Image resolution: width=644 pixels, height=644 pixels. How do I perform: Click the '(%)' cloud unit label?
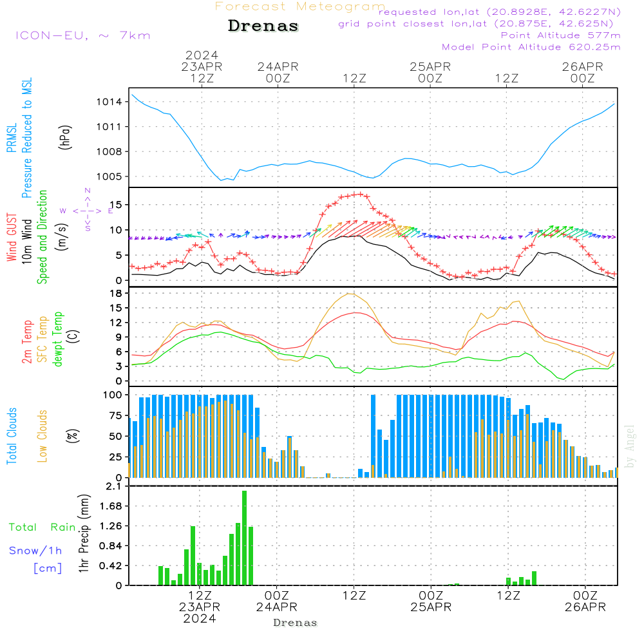pos(72,436)
